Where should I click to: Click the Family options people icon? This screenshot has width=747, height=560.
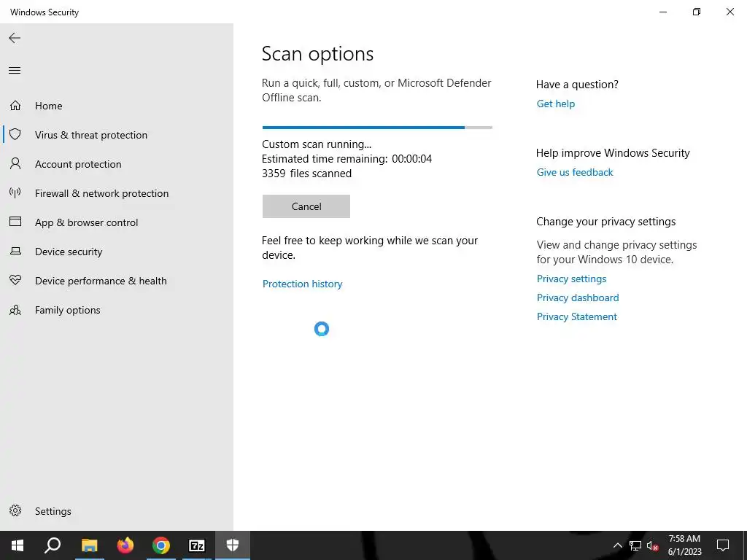[x=15, y=310]
